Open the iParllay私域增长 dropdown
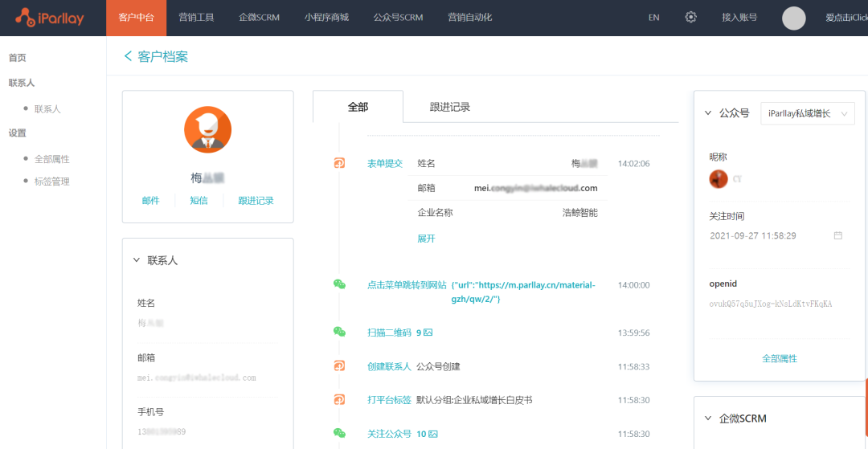Screen dimensions: 868x449 click(x=807, y=114)
